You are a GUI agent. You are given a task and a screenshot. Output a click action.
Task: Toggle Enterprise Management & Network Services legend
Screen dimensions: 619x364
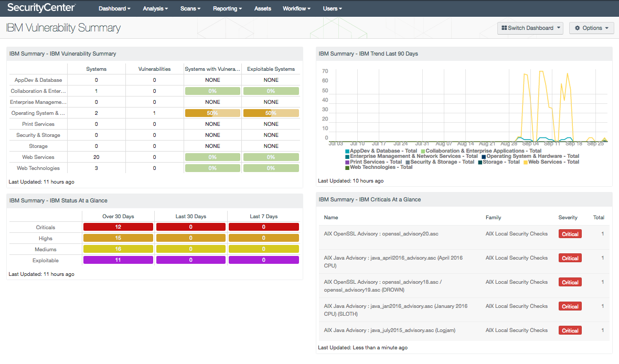pyautogui.click(x=411, y=156)
